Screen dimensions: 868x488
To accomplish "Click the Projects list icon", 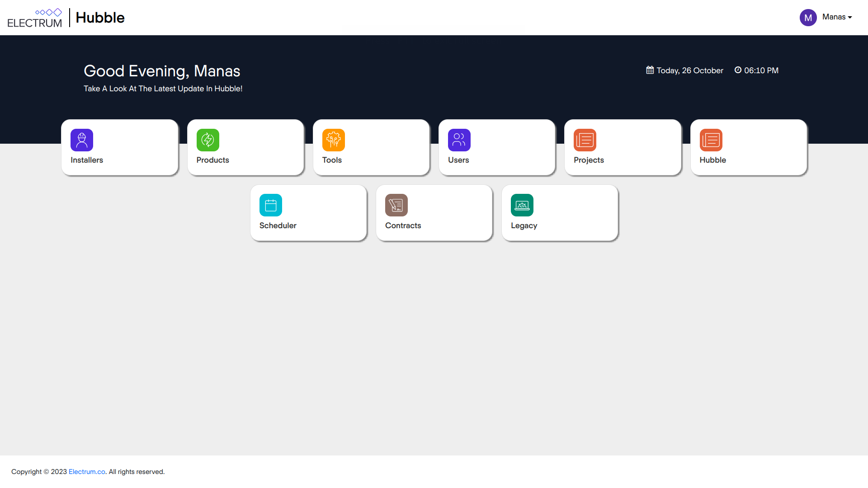I will coord(585,140).
